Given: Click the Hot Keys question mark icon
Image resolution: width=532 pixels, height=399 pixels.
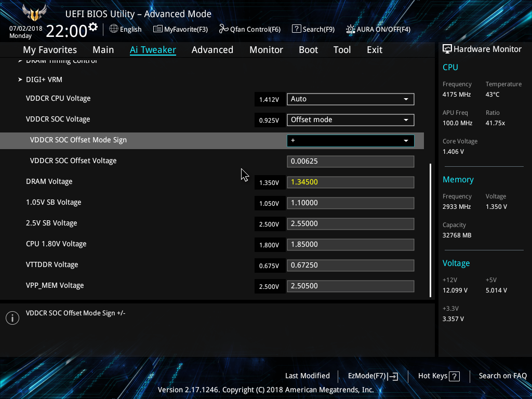Looking at the screenshot, I should pos(454,376).
